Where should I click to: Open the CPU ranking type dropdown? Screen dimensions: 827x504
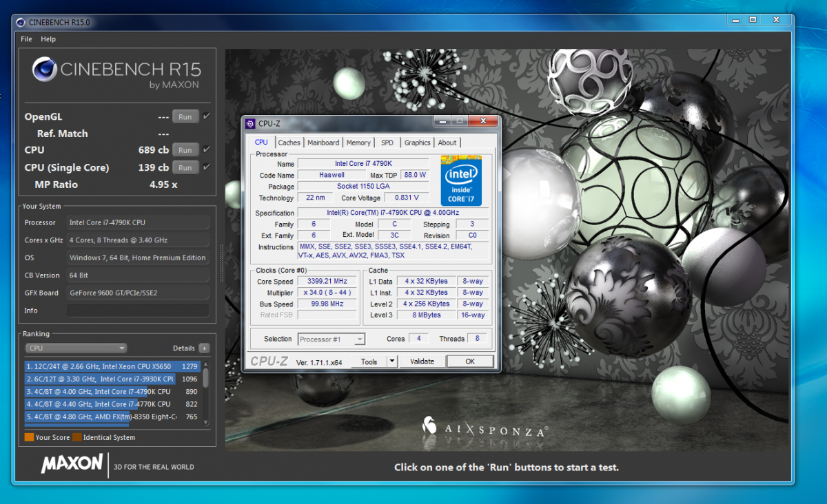click(76, 348)
